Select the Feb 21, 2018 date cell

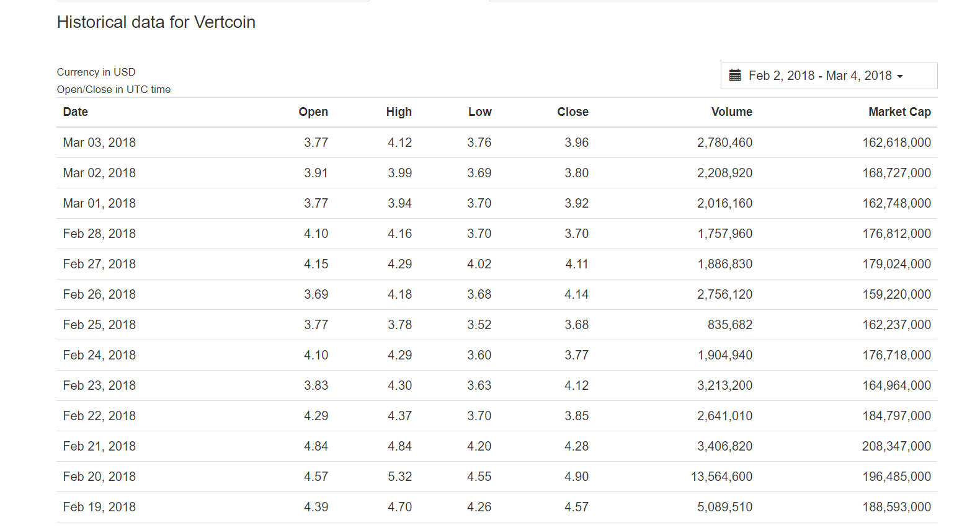pos(99,446)
